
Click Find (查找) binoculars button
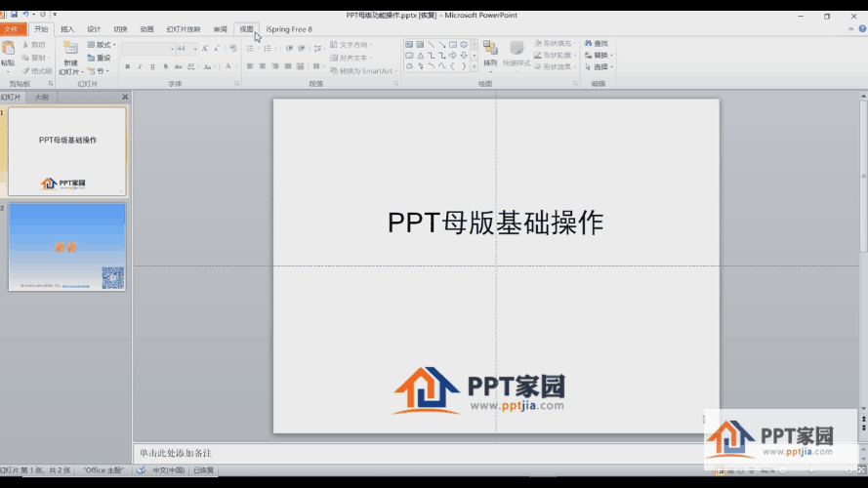[x=597, y=43]
